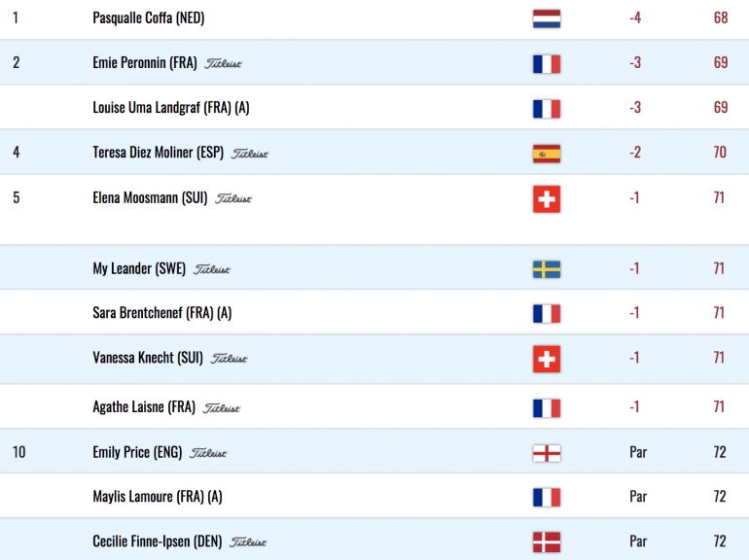The height and width of the screenshot is (560, 749).
Task: Click the -2 to-par score for Teresa Diez Moliner
Action: 635,153
